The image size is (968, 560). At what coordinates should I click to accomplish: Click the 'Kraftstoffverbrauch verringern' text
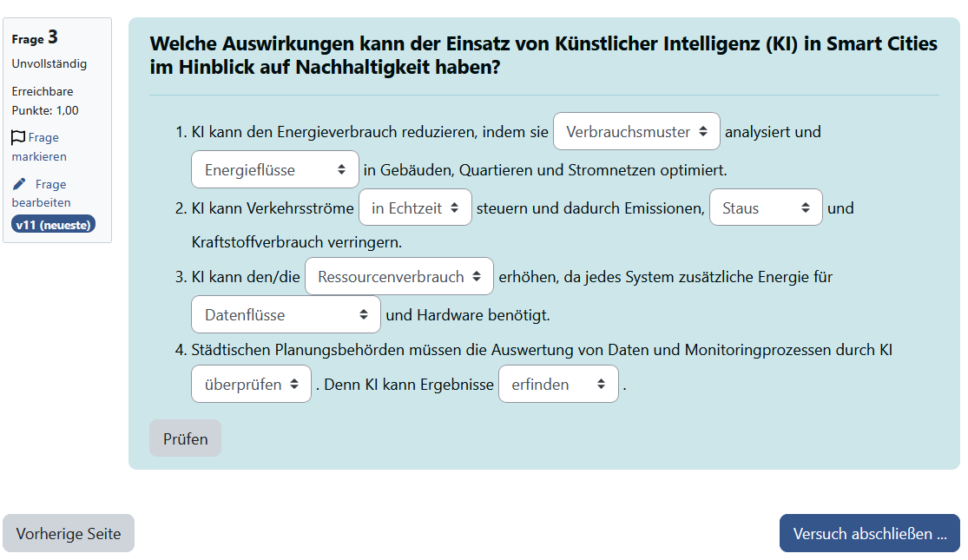(x=296, y=242)
